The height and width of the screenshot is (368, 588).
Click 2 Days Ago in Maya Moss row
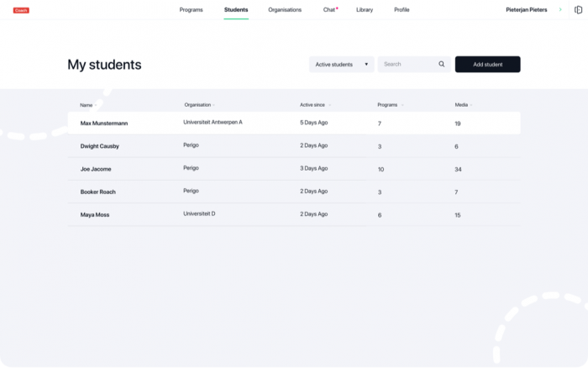click(x=314, y=214)
